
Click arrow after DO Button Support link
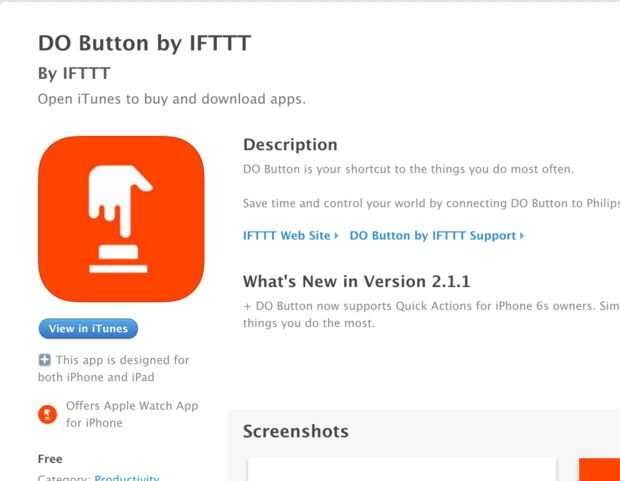[x=522, y=236]
